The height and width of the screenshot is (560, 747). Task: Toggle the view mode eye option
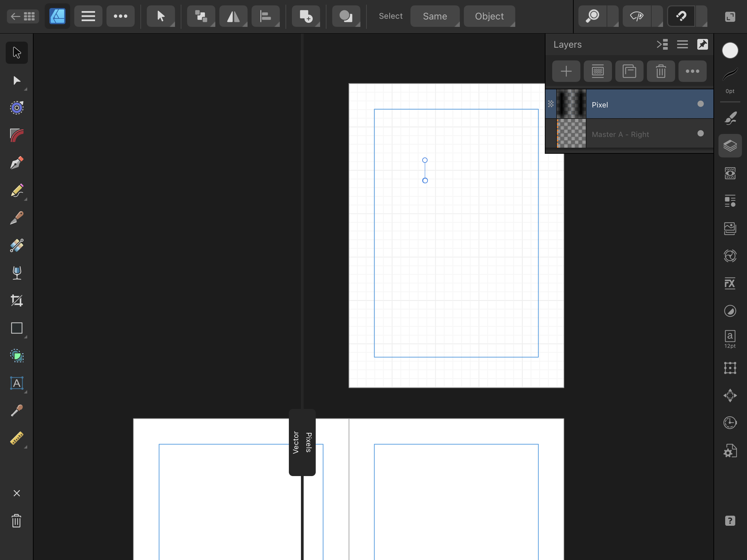637,16
